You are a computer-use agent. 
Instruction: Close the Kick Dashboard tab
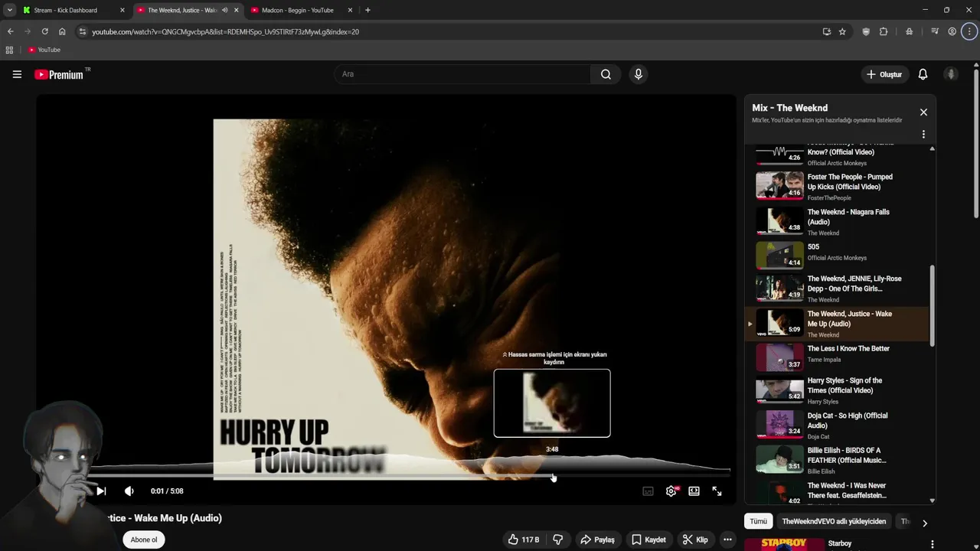tap(122, 10)
